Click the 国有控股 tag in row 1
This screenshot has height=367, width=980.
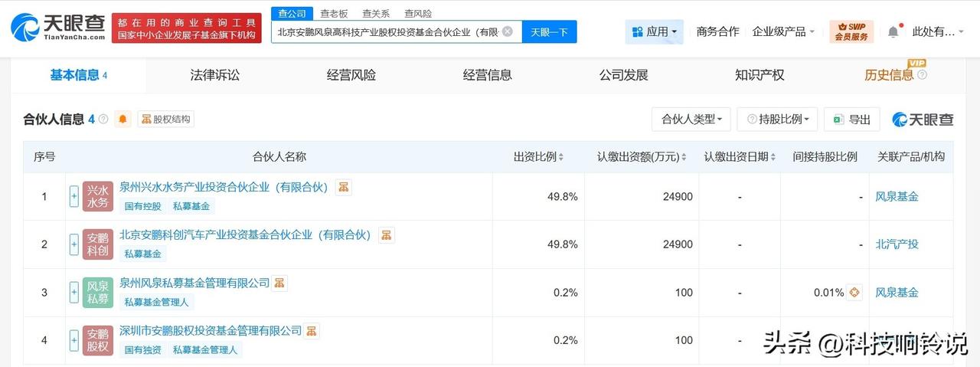(143, 206)
